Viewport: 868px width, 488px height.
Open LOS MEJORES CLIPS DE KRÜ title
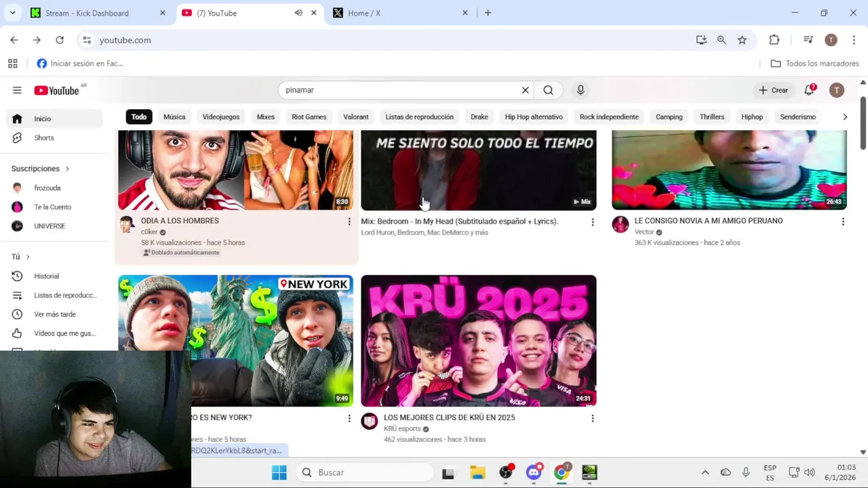pos(450,418)
